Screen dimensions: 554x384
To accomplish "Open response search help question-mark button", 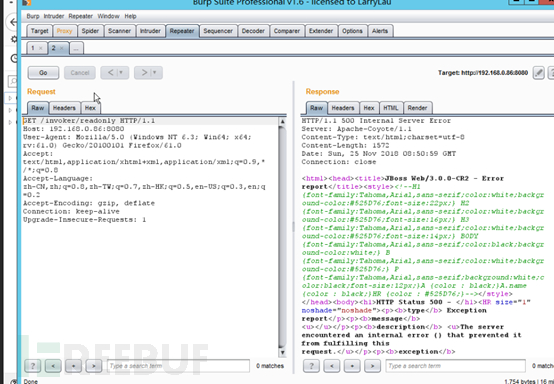I will point(311,366).
